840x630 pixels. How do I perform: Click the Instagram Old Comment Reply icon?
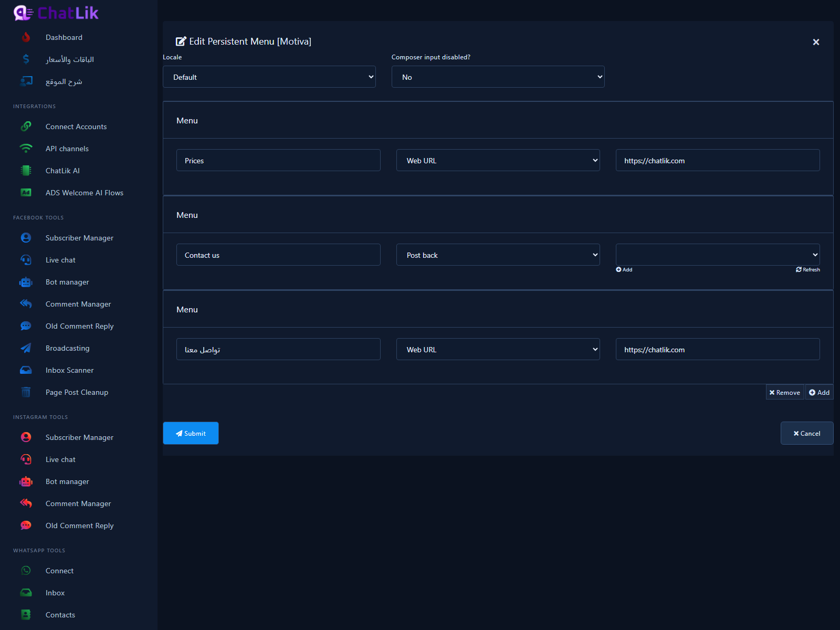[26, 526]
